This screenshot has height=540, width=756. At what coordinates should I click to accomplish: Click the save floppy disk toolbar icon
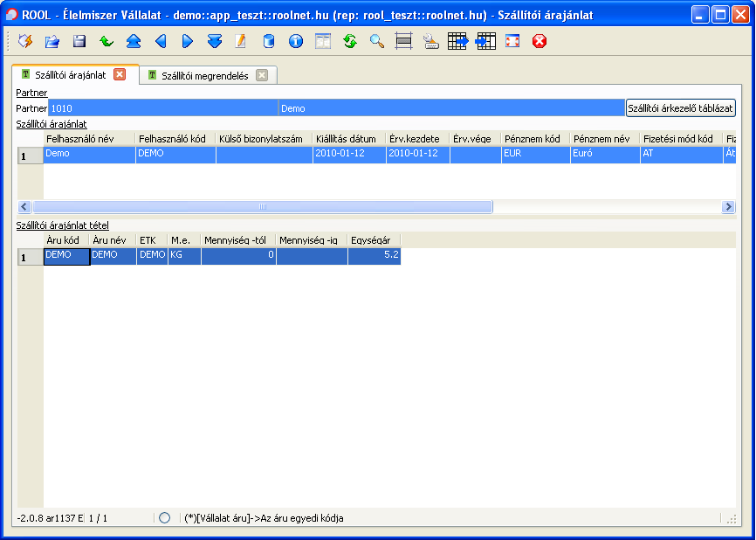coord(79,41)
